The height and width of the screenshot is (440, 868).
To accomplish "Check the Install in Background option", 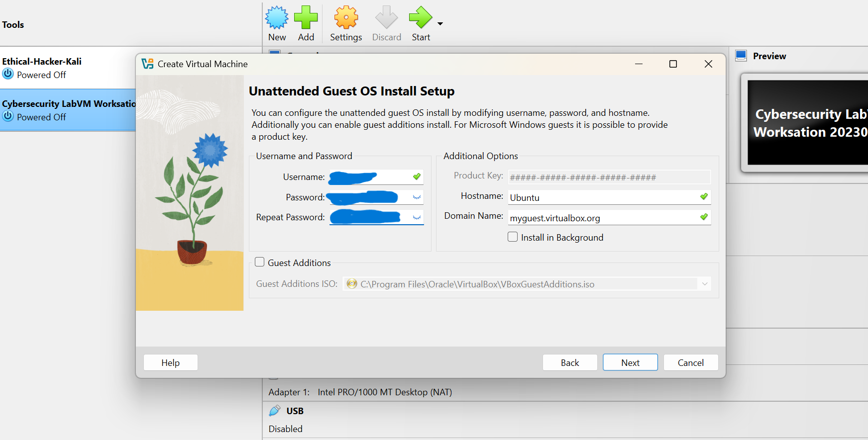I will point(513,237).
